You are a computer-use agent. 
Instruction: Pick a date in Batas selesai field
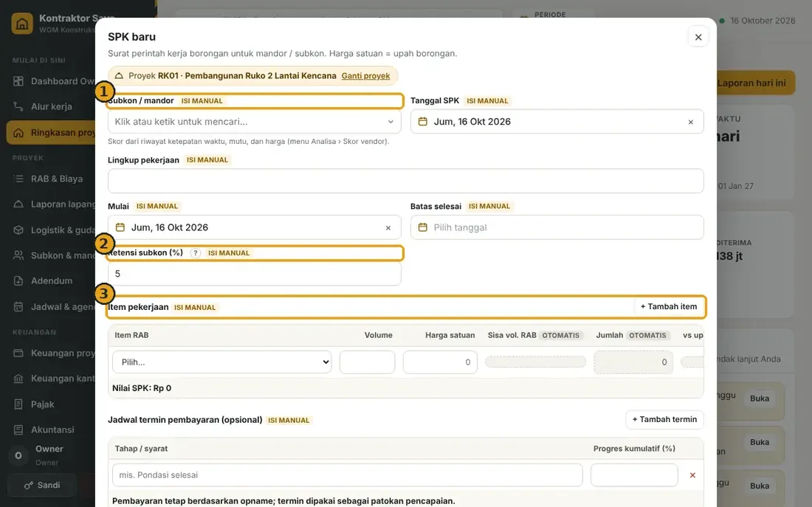point(557,227)
